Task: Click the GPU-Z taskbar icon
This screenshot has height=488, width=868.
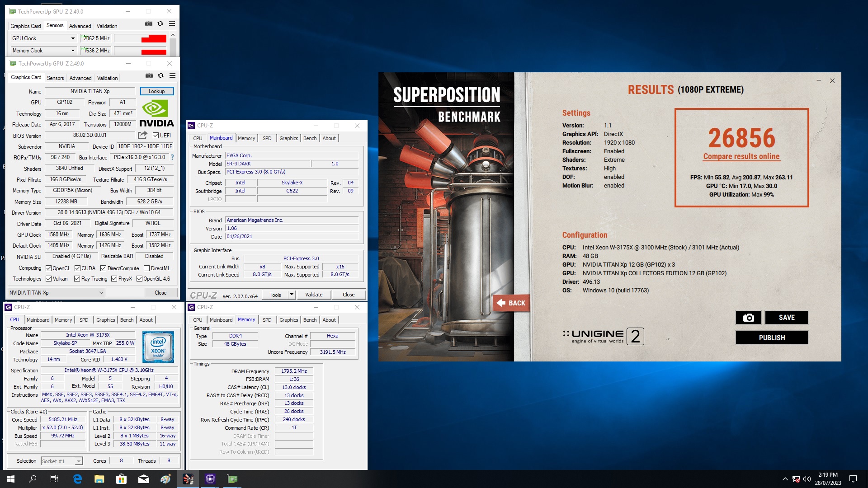Action: [232, 479]
